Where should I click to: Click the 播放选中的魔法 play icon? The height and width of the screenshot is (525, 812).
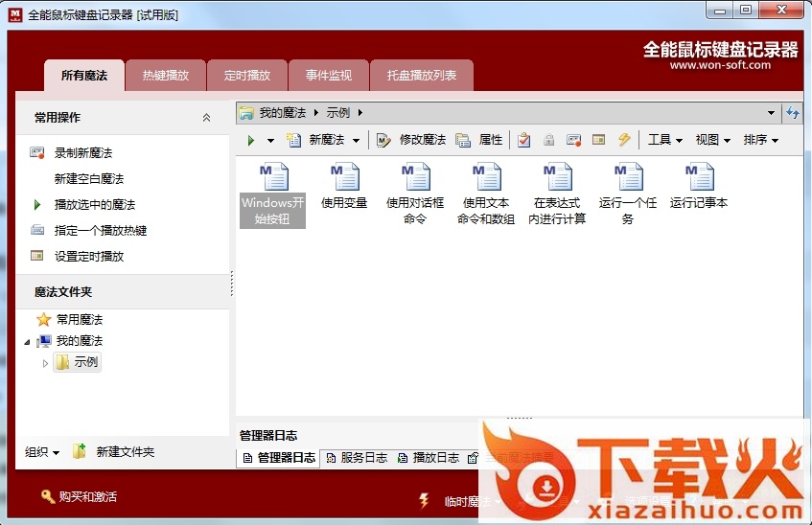36,204
